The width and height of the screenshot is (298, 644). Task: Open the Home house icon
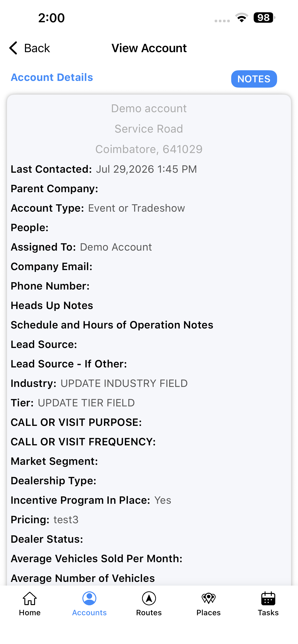[x=30, y=599]
